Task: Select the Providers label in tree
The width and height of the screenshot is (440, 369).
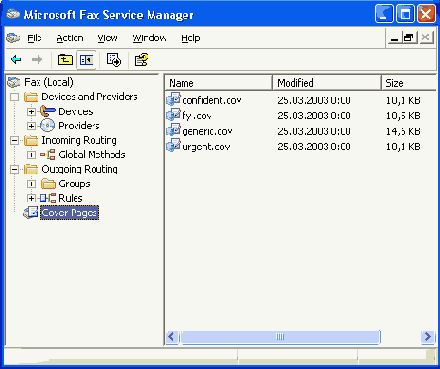Action: point(79,126)
